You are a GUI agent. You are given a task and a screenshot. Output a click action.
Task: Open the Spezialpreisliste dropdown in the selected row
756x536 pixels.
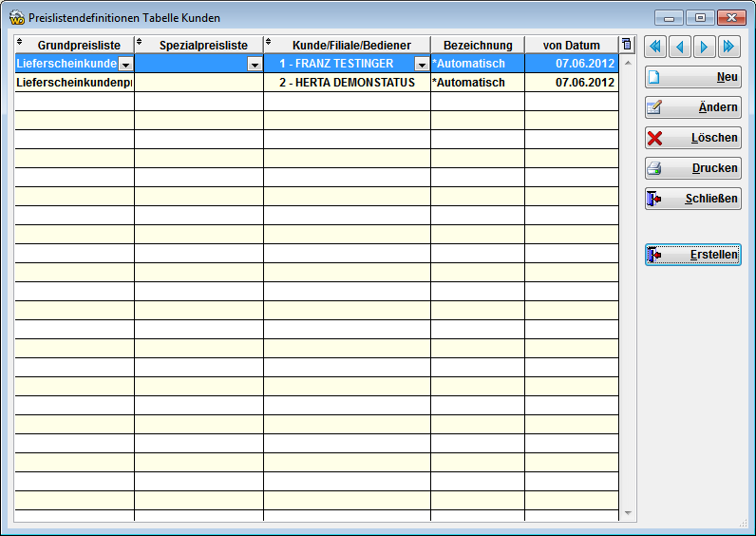255,65
